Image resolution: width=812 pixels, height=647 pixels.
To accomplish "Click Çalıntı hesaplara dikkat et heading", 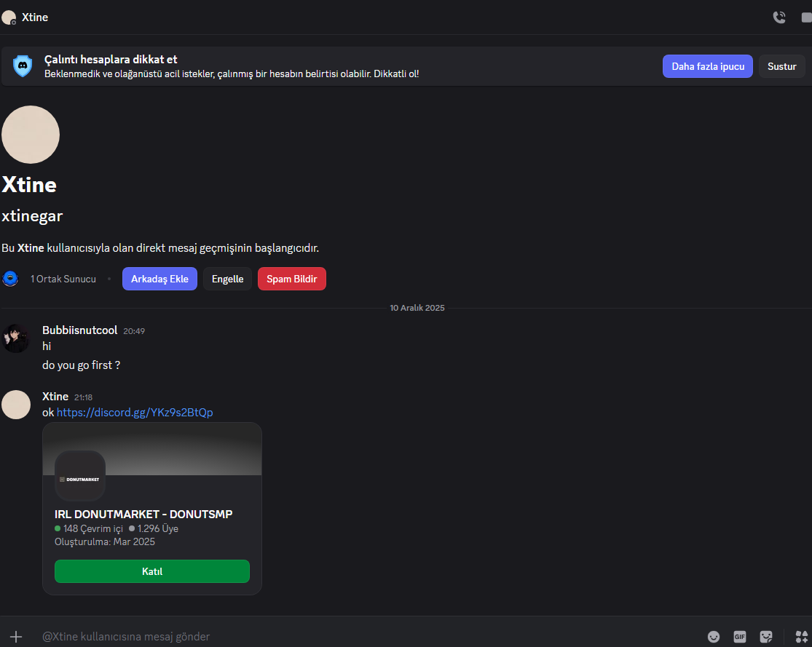I will pos(111,60).
